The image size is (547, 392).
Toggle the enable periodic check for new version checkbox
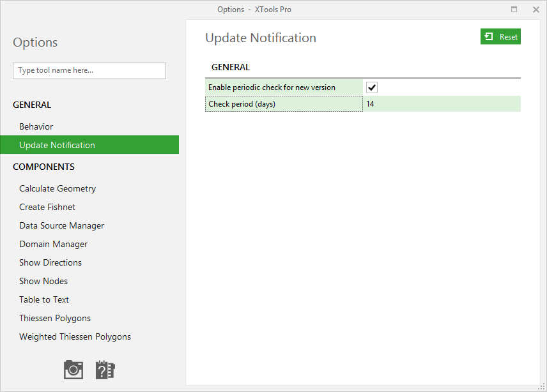click(371, 87)
